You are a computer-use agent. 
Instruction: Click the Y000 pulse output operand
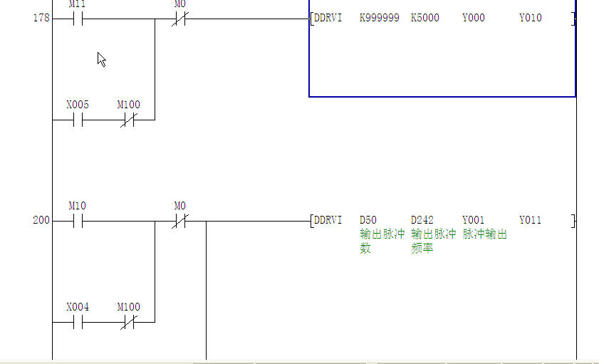473,19
